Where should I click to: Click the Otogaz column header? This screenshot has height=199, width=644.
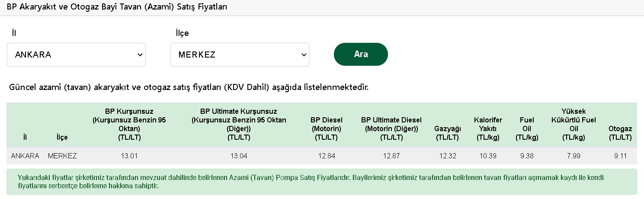click(x=620, y=133)
